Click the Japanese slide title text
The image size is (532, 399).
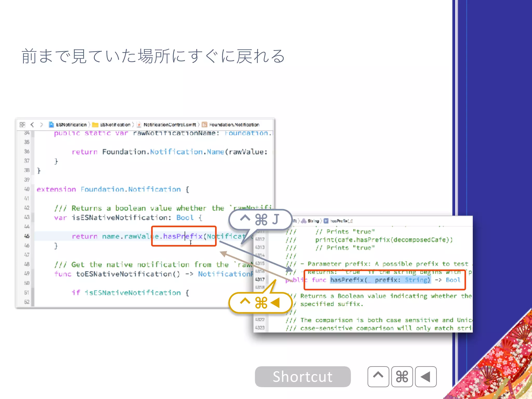pyautogui.click(x=153, y=56)
